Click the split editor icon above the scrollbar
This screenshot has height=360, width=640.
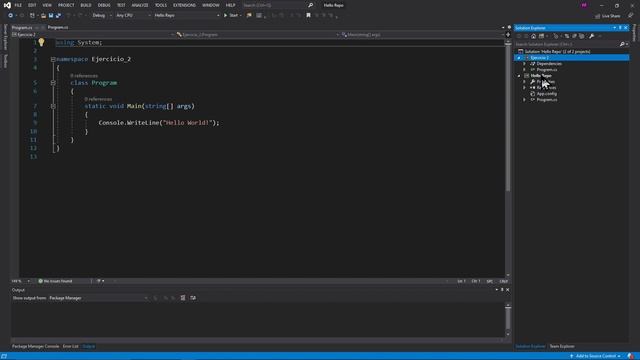[x=508, y=35]
